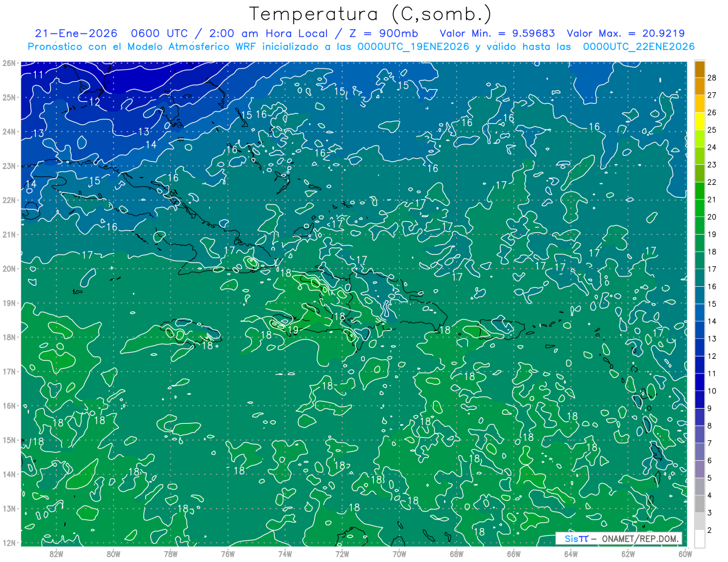The image size is (728, 562).
Task: Click the latitude label "24N"
Action: click(9, 132)
